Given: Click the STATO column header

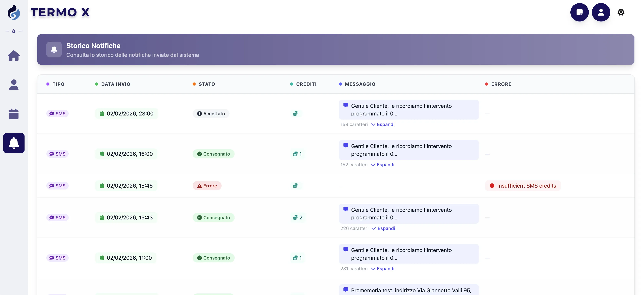Looking at the screenshot, I should [x=204, y=84].
